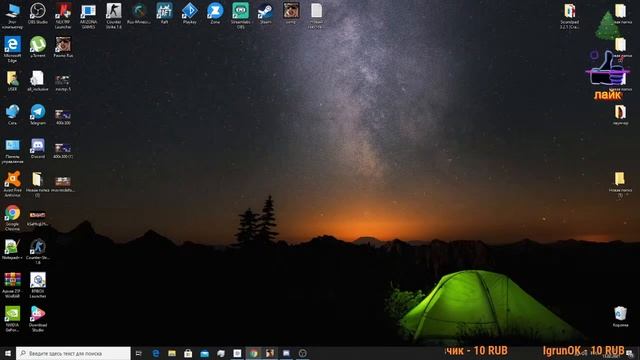The height and width of the screenshot is (360, 640).
Task: Select the 'Панель управления' icon
Action: tap(12, 151)
